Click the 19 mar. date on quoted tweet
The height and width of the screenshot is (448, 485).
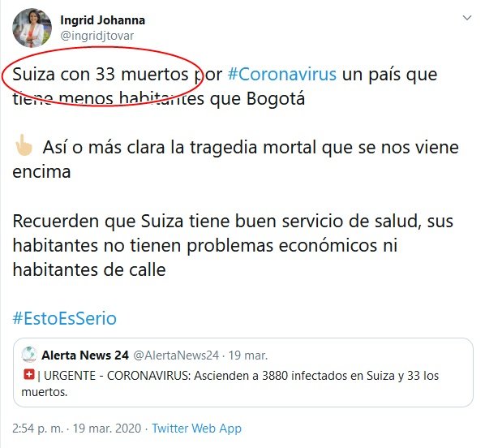(x=247, y=355)
